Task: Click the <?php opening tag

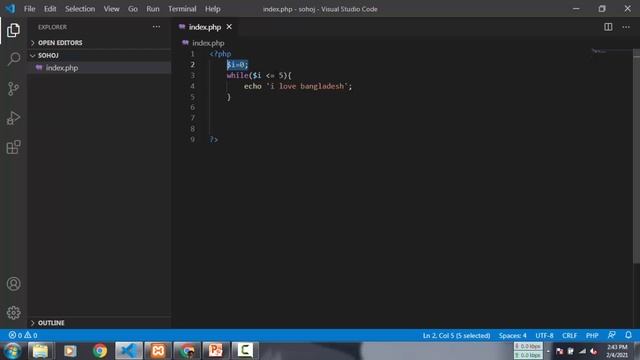Action: 220,54
